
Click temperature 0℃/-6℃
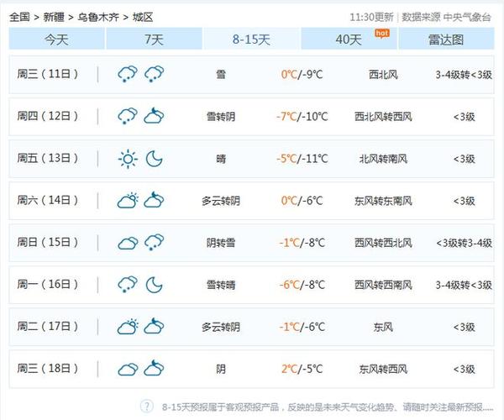302,201
